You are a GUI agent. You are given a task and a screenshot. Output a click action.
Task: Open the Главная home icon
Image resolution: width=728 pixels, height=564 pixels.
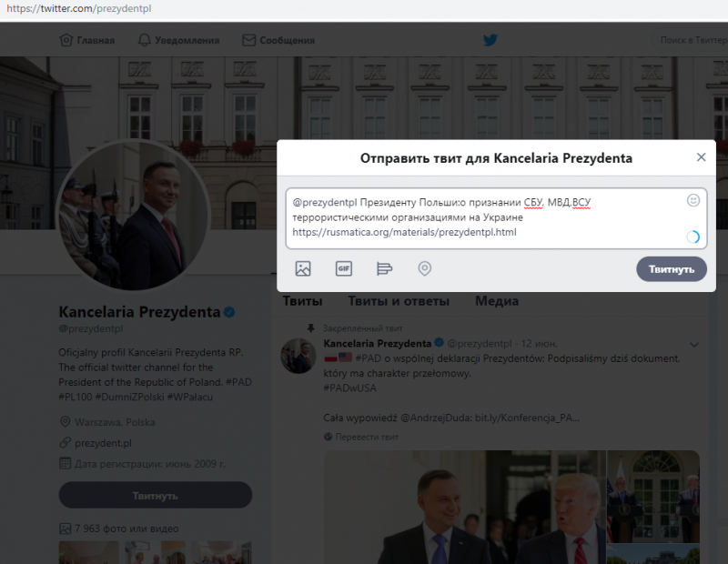(66, 40)
